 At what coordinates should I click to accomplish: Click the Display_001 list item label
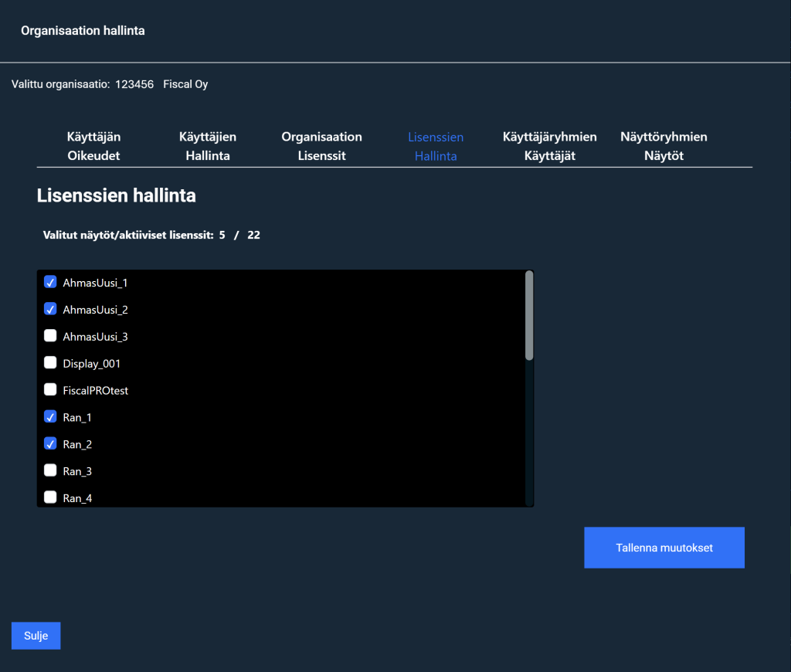click(x=92, y=364)
